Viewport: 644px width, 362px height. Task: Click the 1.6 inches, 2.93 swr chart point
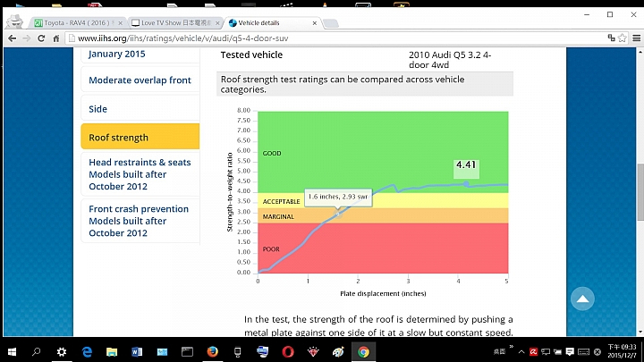click(x=338, y=214)
